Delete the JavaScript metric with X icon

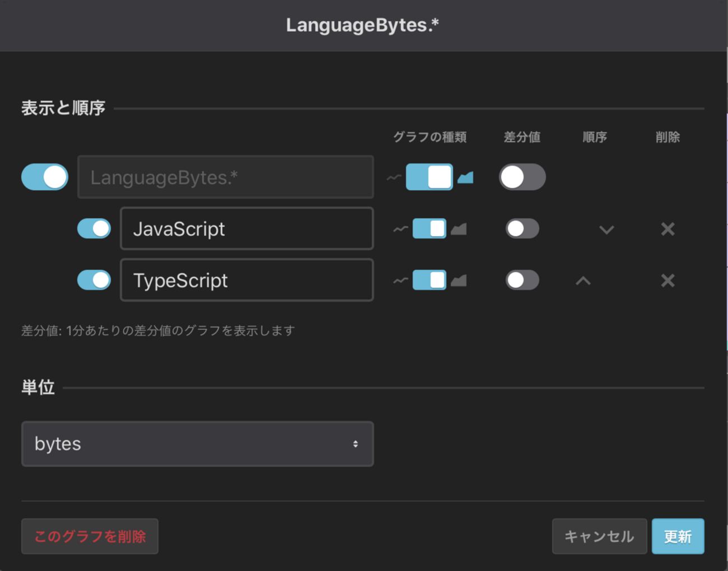click(668, 229)
